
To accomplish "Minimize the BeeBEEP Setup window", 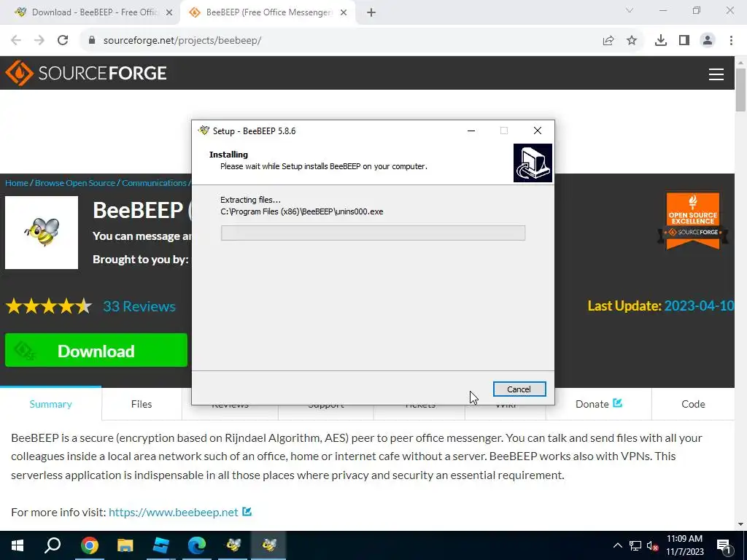I will (471, 131).
